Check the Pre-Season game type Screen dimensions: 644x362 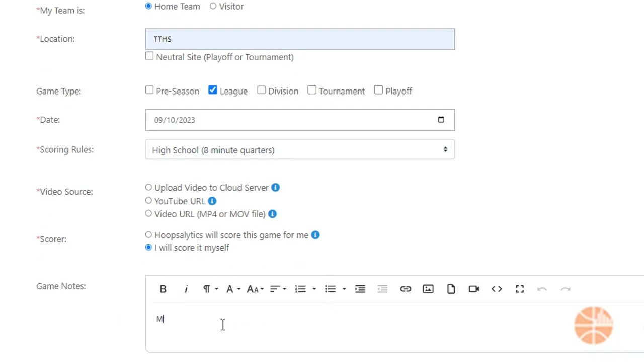click(x=149, y=90)
